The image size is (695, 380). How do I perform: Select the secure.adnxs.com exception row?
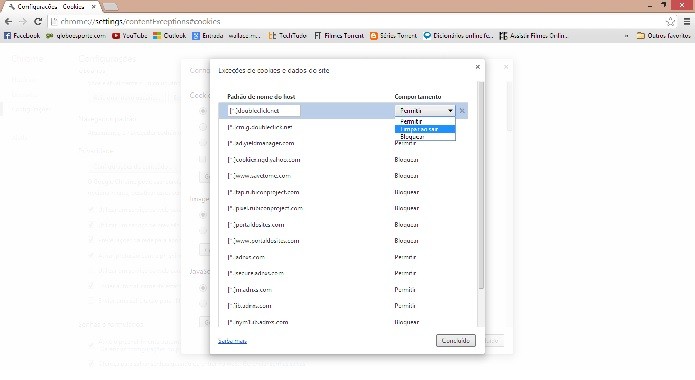343,274
